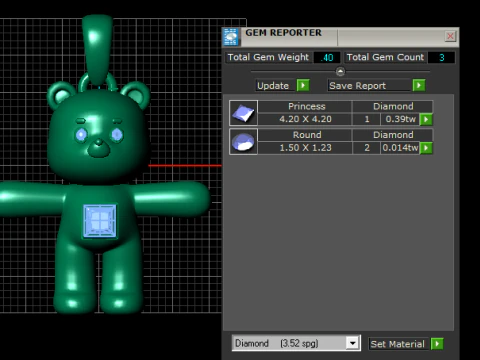Click the Diamond cell in the Princess row
This screenshot has width=480, height=360.
point(393,106)
